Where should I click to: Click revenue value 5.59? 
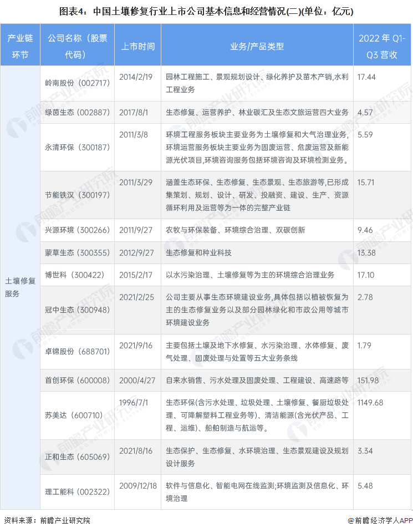[365, 135]
